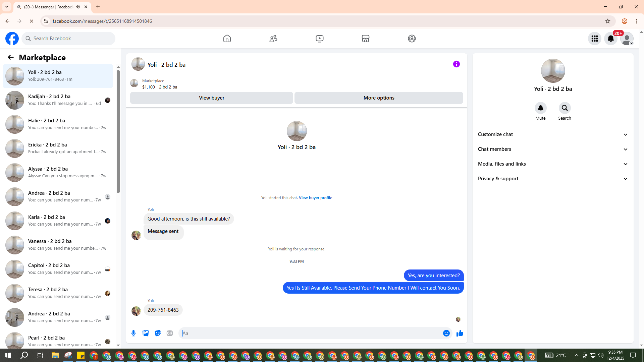Mute this conversation with bell icon

(x=540, y=108)
